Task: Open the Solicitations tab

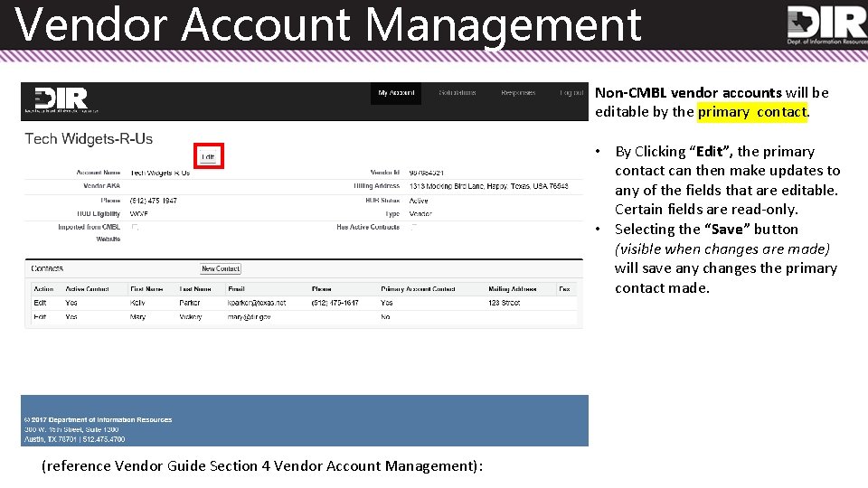Action: [x=458, y=93]
